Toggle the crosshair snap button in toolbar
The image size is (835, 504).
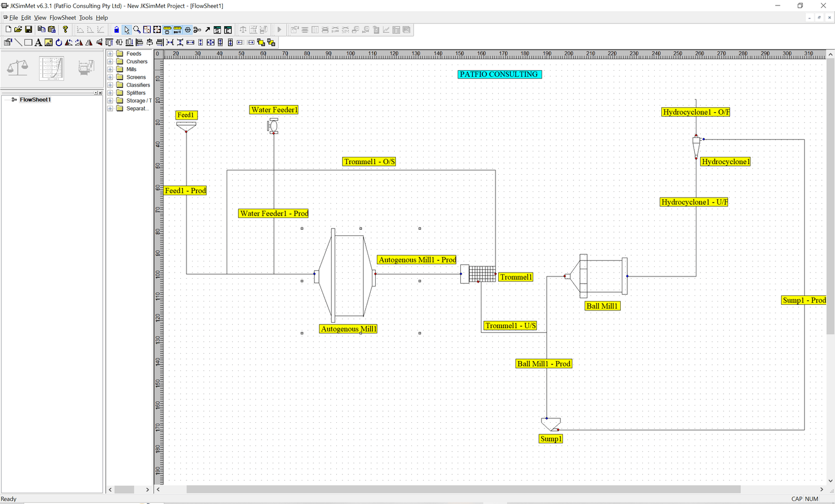click(x=188, y=29)
